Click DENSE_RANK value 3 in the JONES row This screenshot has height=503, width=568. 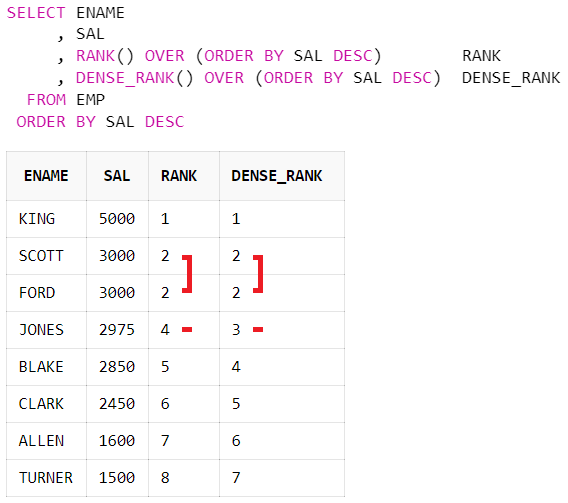tap(236, 330)
